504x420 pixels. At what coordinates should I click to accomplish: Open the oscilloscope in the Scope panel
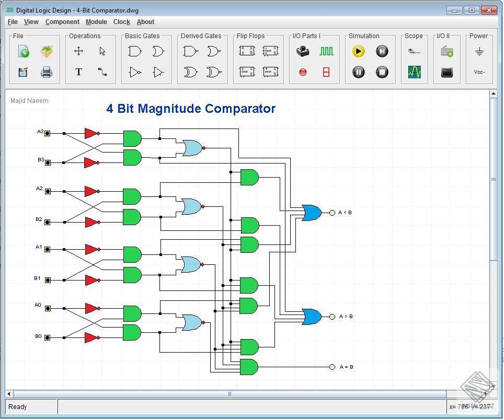coord(415,72)
